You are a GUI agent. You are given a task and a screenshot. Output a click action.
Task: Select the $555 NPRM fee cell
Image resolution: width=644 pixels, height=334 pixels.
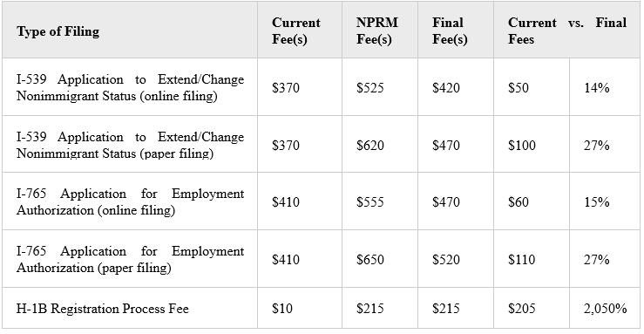tap(380, 201)
